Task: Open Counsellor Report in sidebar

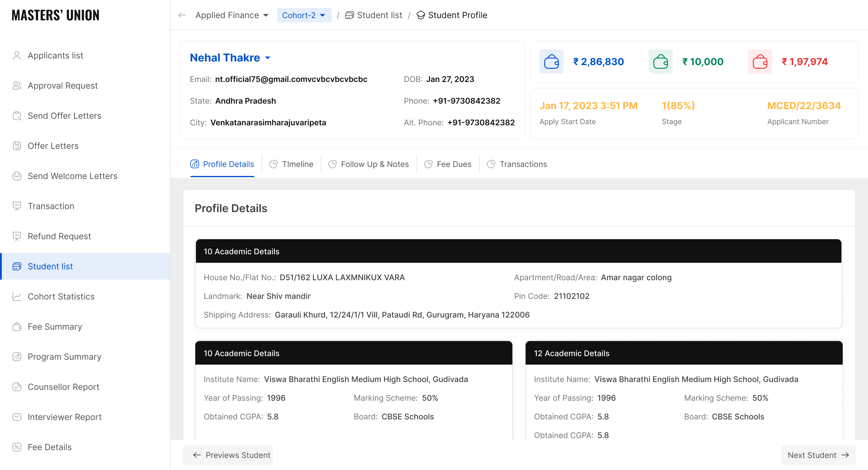Action: pos(63,387)
